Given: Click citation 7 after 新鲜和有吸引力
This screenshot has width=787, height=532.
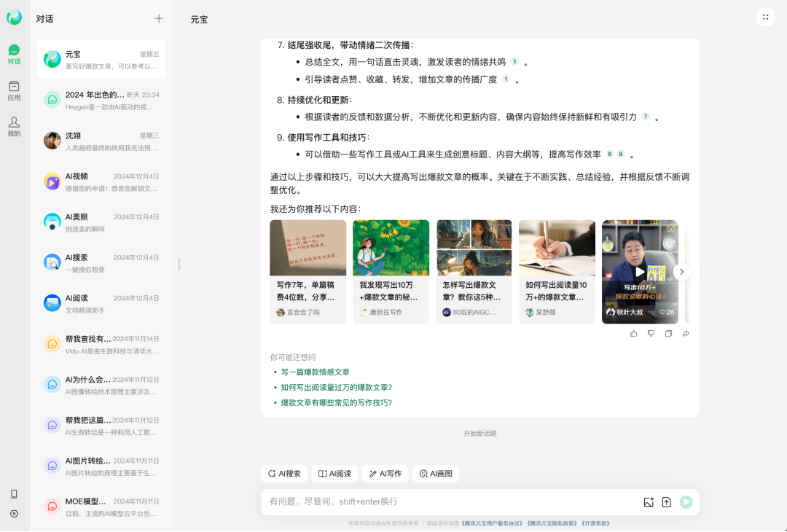Looking at the screenshot, I should [646, 117].
